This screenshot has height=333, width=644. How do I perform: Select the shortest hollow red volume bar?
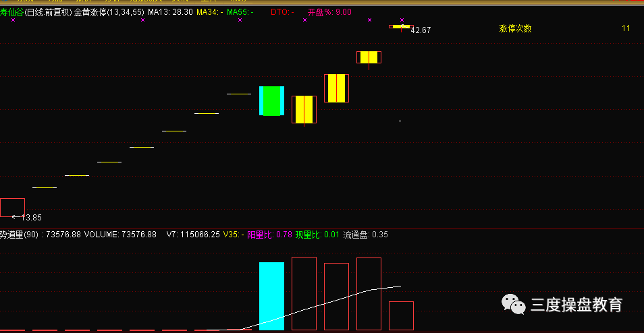pos(401,315)
